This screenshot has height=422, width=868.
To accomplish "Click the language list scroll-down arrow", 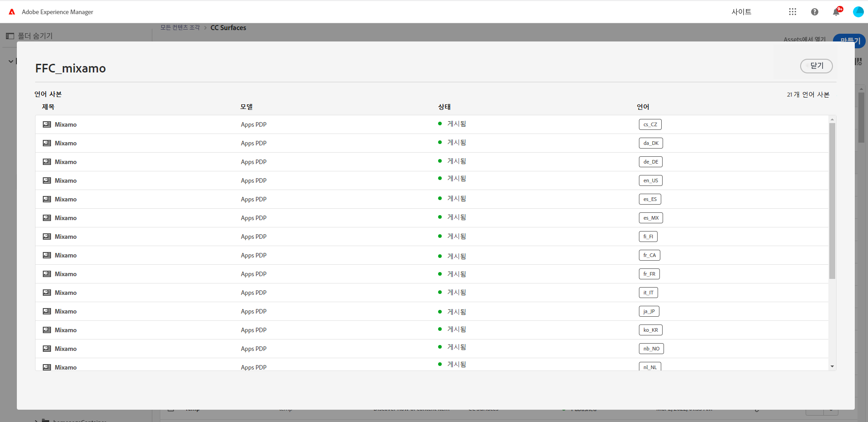I will pyautogui.click(x=832, y=366).
